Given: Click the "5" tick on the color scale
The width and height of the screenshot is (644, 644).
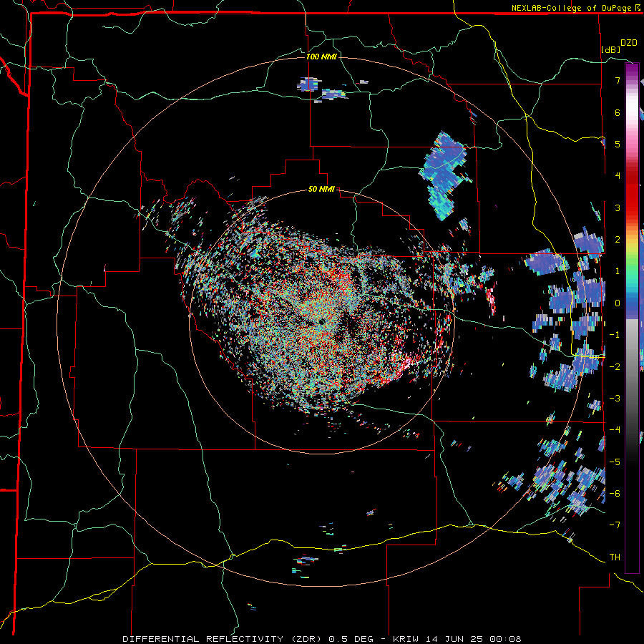Looking at the screenshot, I should pos(618,144).
